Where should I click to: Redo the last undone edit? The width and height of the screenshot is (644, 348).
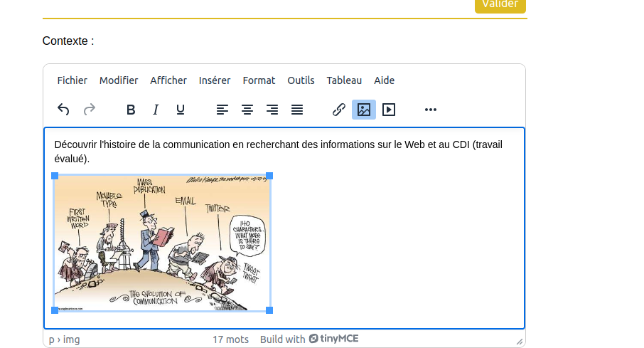click(x=89, y=110)
